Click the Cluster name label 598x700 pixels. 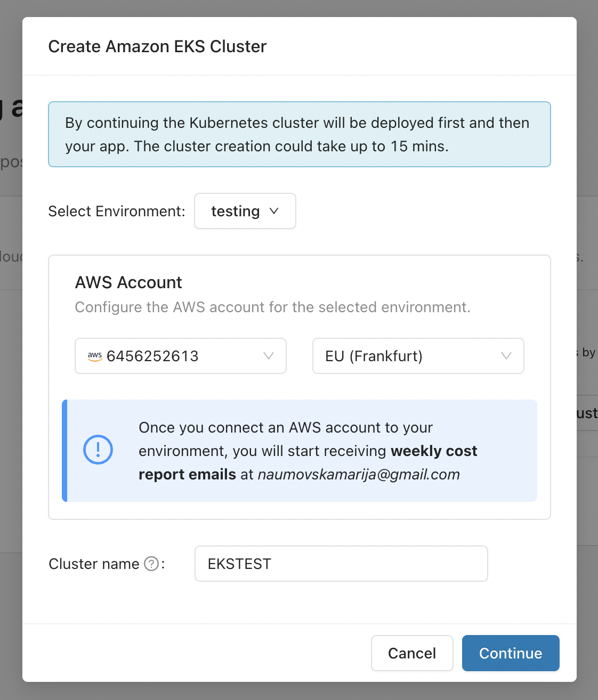94,564
